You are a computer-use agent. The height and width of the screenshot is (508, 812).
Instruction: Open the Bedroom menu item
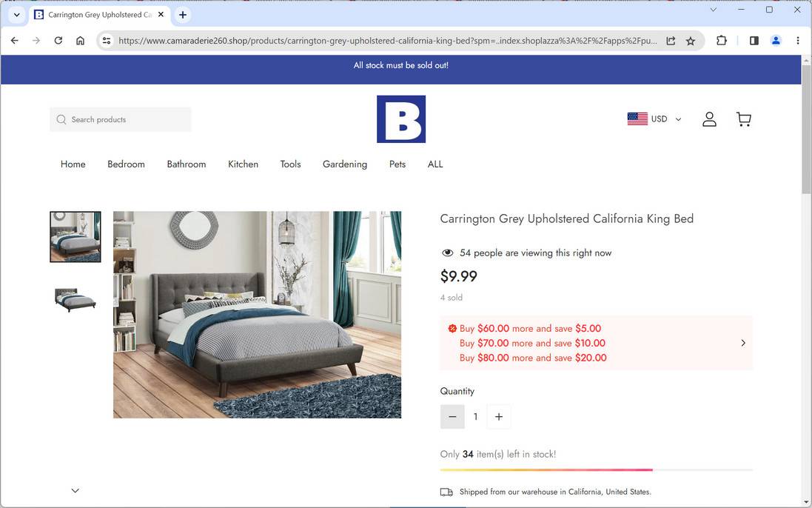point(126,164)
